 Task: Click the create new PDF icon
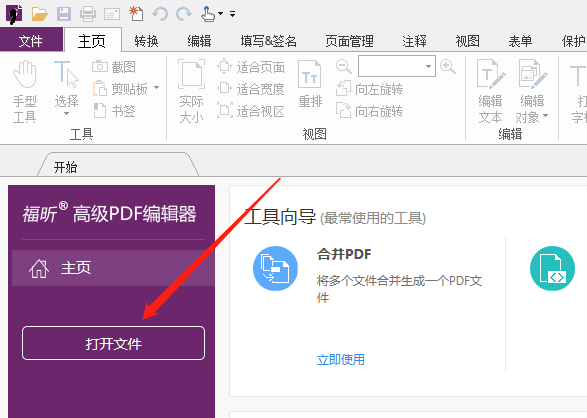point(136,14)
